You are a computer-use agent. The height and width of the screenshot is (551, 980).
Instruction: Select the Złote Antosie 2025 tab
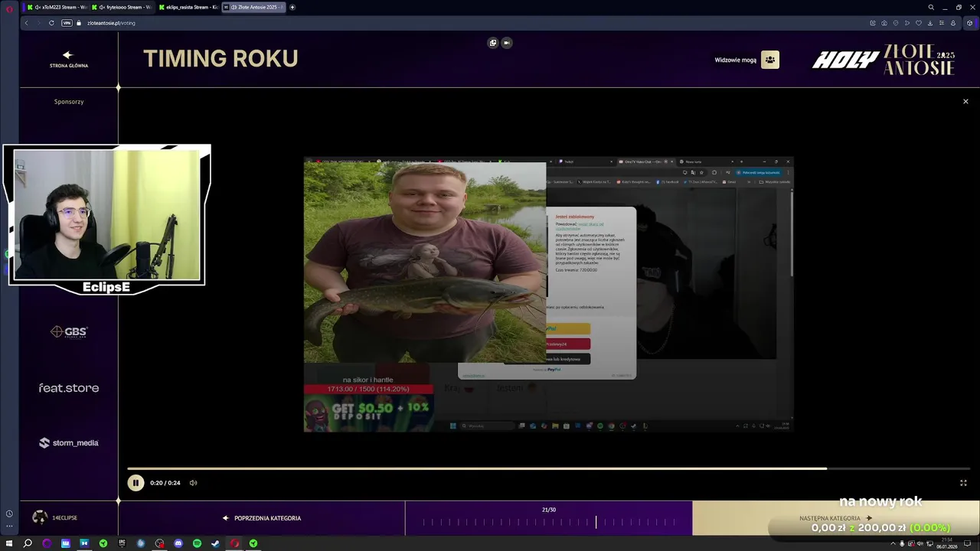pyautogui.click(x=253, y=7)
